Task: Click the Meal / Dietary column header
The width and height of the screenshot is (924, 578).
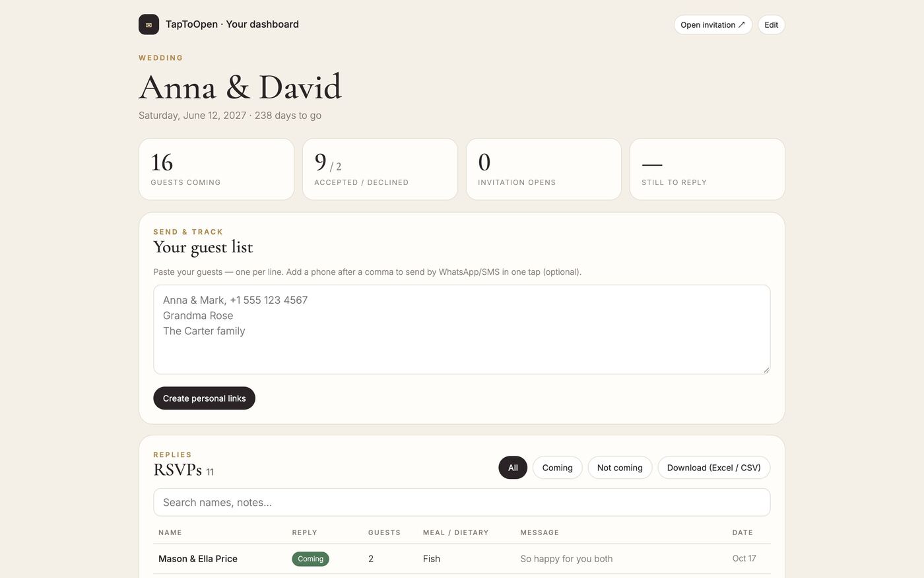Action: 456,532
